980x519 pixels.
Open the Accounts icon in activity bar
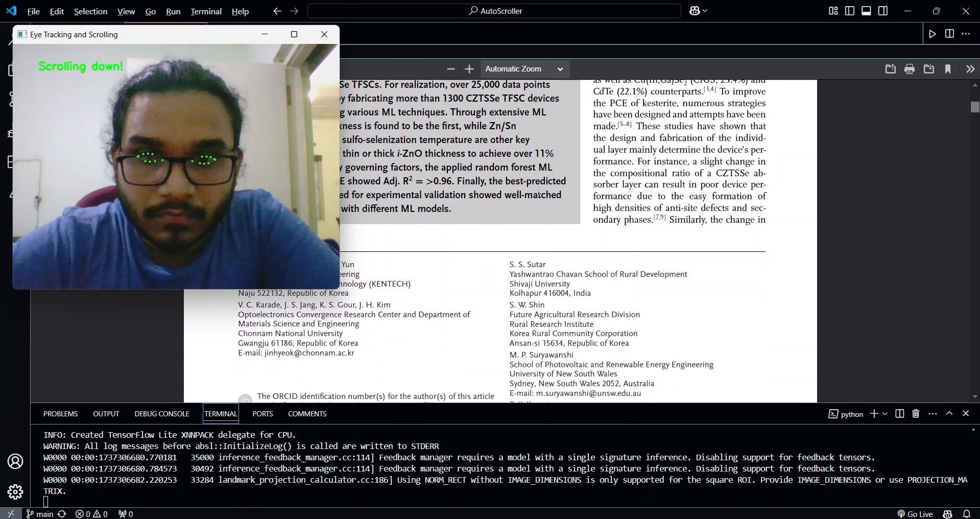coord(15,461)
